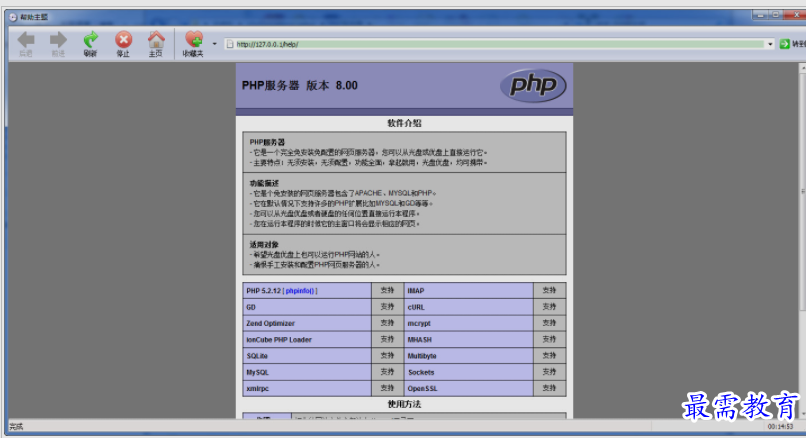806x438 pixels.
Task: Open the address bar history dropdown
Action: coord(770,44)
